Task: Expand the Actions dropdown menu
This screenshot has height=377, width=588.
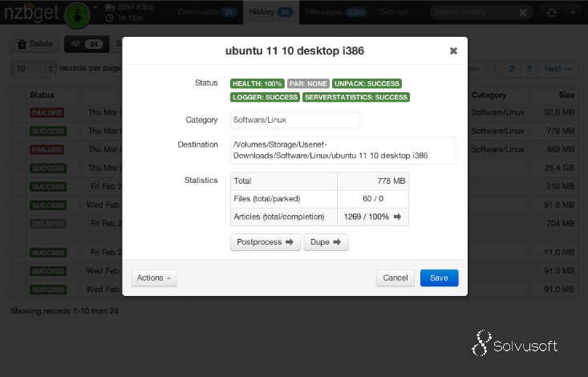Action: click(154, 278)
